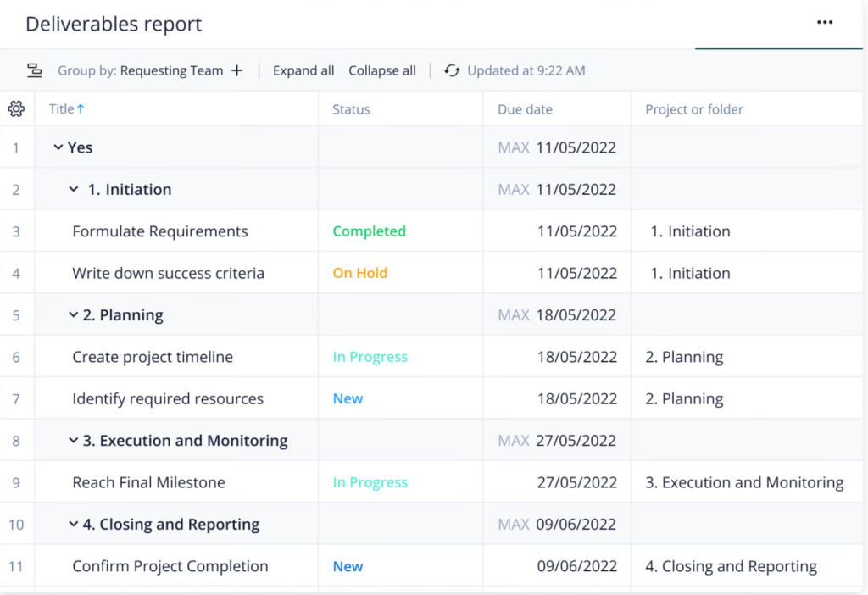
Task: Add a grouping with the plus icon
Action: (236, 70)
